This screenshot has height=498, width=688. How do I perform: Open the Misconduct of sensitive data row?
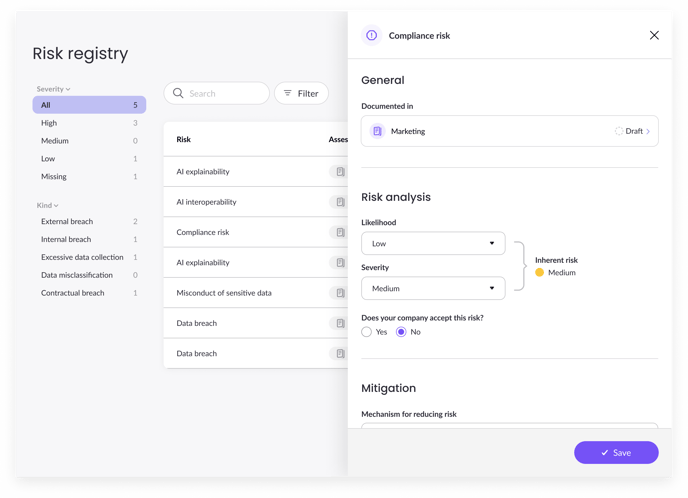point(256,293)
